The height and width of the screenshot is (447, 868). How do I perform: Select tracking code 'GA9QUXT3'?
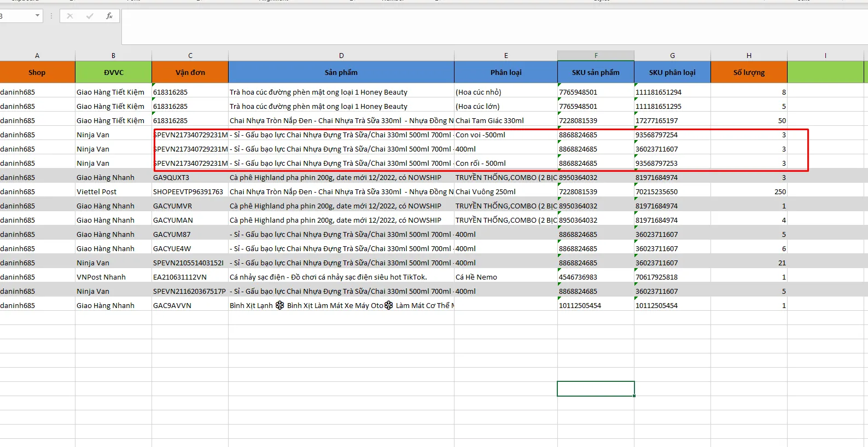(x=190, y=177)
